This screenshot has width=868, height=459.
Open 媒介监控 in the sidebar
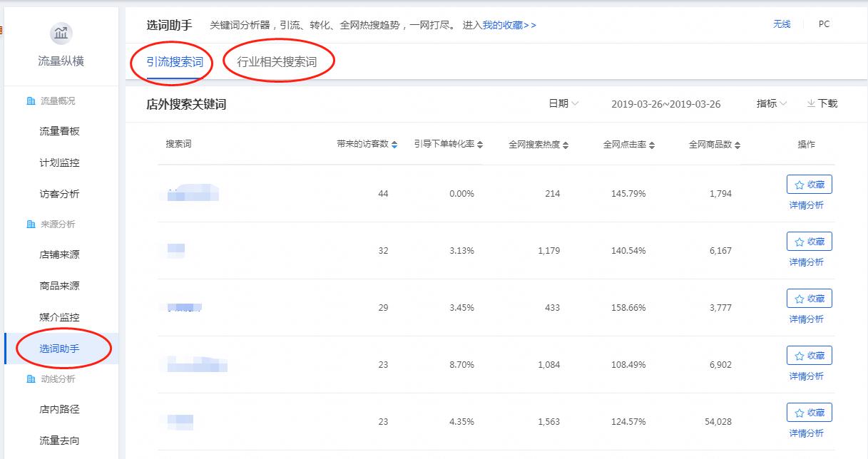[59, 317]
